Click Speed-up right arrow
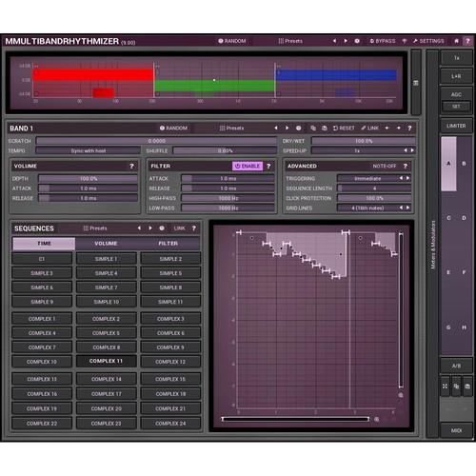Viewport: 476px width, 476px height. [x=412, y=150]
